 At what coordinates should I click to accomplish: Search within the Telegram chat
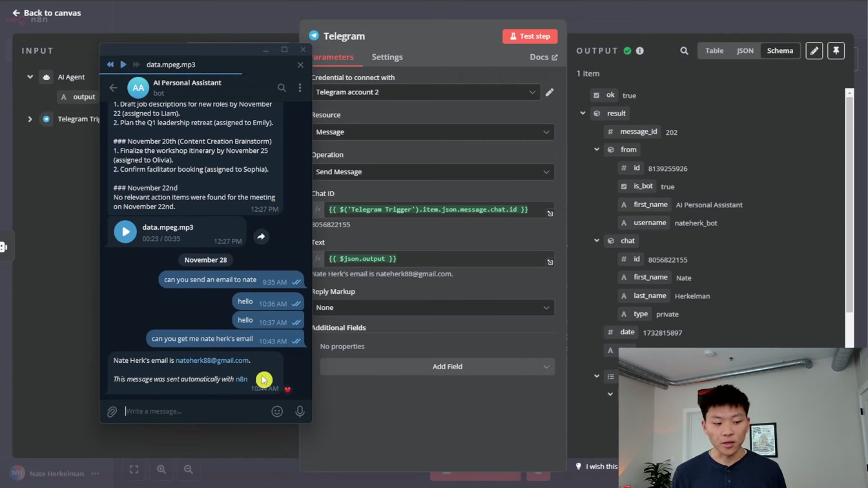point(282,88)
